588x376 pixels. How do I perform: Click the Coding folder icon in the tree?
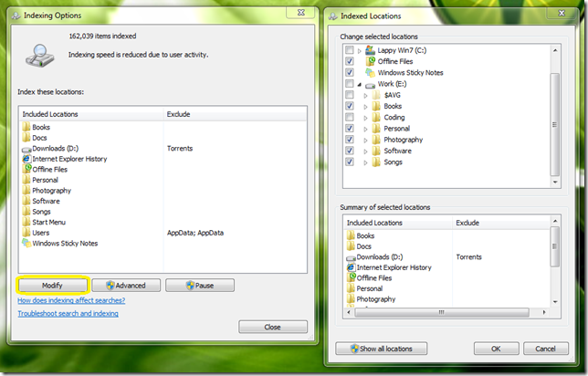376,118
